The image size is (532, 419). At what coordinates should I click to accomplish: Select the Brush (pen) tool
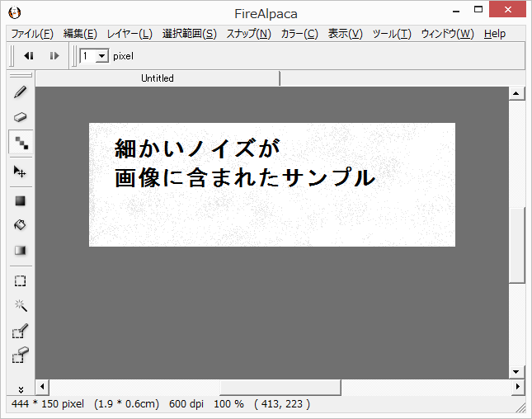pos(21,92)
